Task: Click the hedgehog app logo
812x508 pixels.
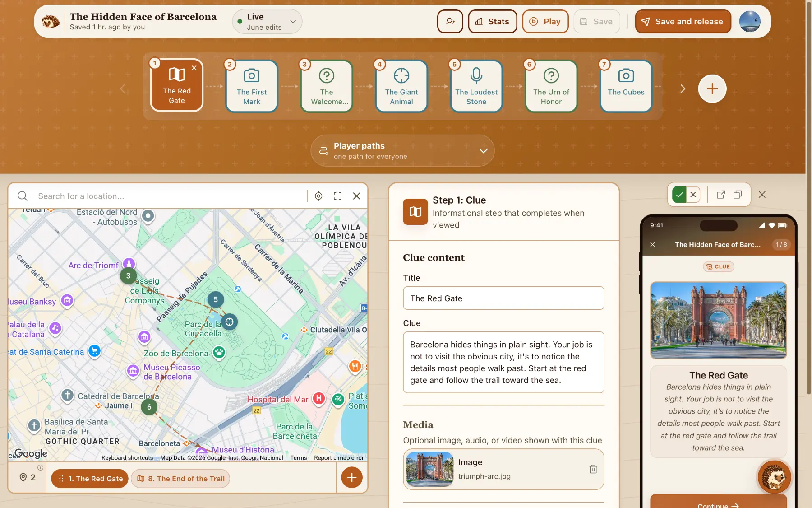Action: click(x=51, y=21)
